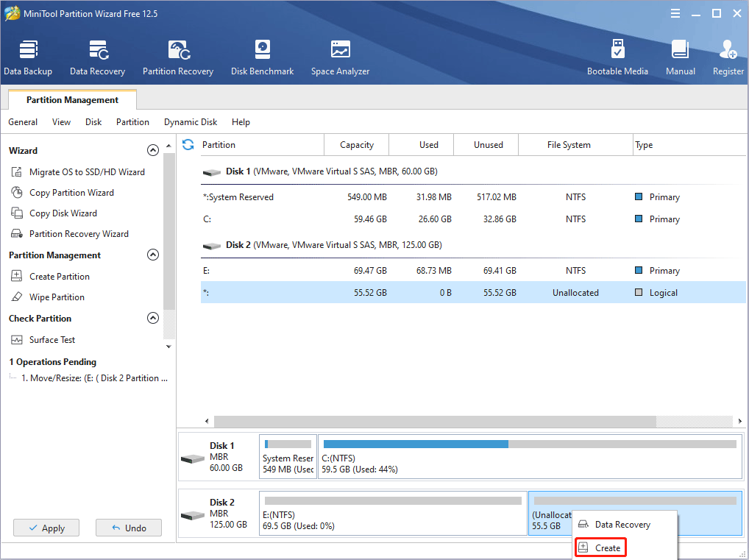Click the Disk 2 header row in list
This screenshot has width=749, height=560.
[473, 245]
